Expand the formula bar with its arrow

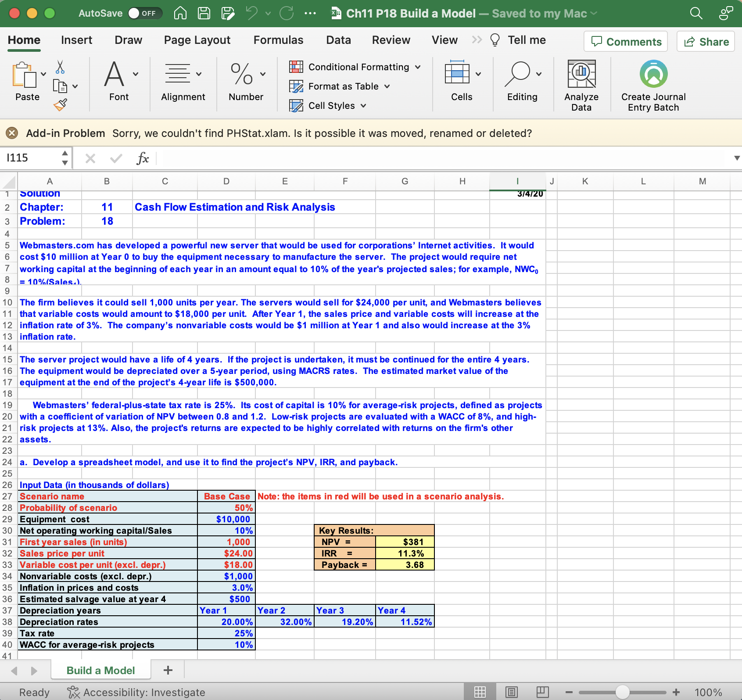pyautogui.click(x=737, y=158)
